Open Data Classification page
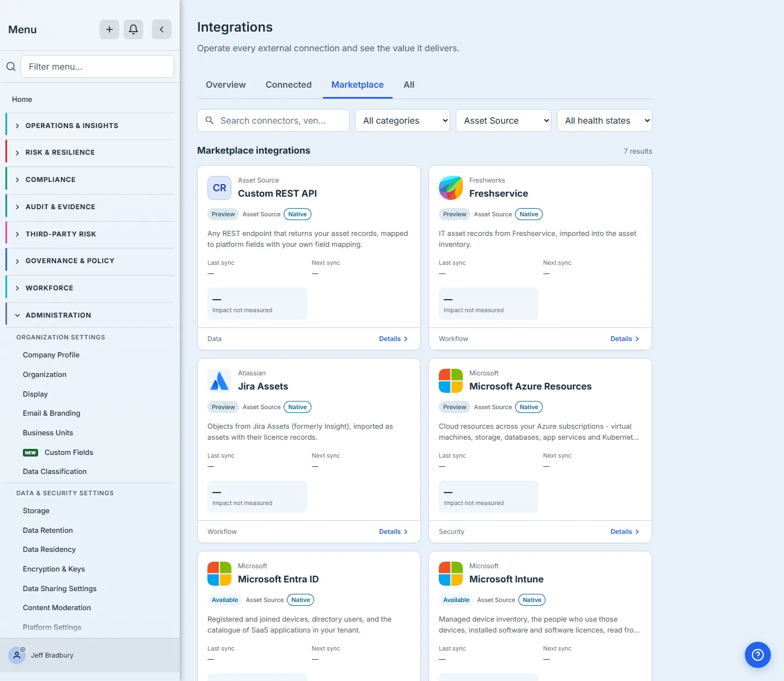The height and width of the screenshot is (681, 784). [x=55, y=471]
